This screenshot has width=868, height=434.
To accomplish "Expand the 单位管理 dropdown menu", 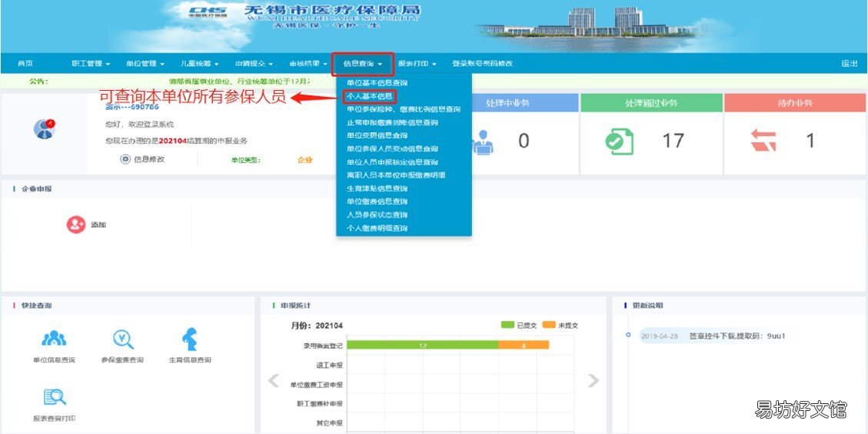I will click(145, 64).
